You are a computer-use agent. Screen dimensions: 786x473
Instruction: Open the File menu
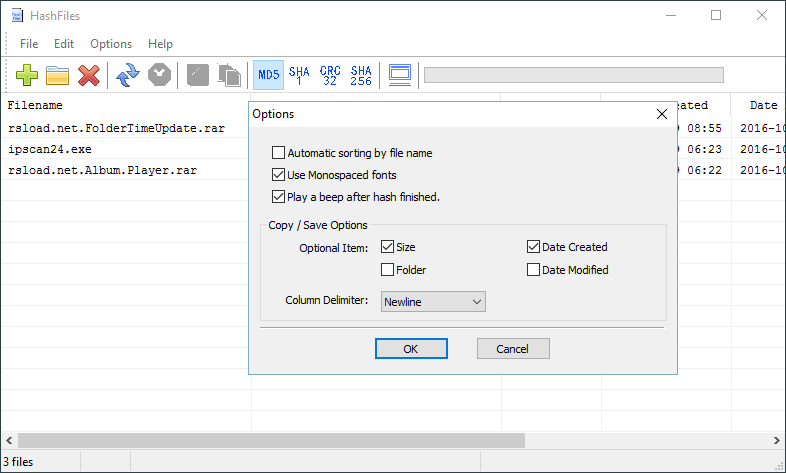pyautogui.click(x=29, y=44)
